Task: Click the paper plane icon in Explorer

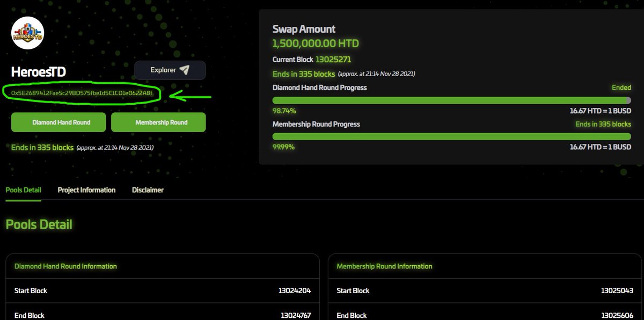Action: (x=185, y=70)
